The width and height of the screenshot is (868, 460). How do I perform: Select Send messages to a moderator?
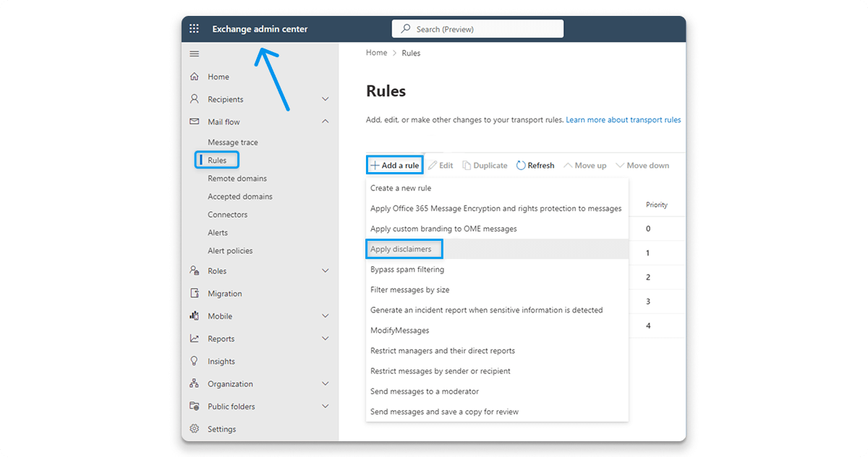[497, 391]
